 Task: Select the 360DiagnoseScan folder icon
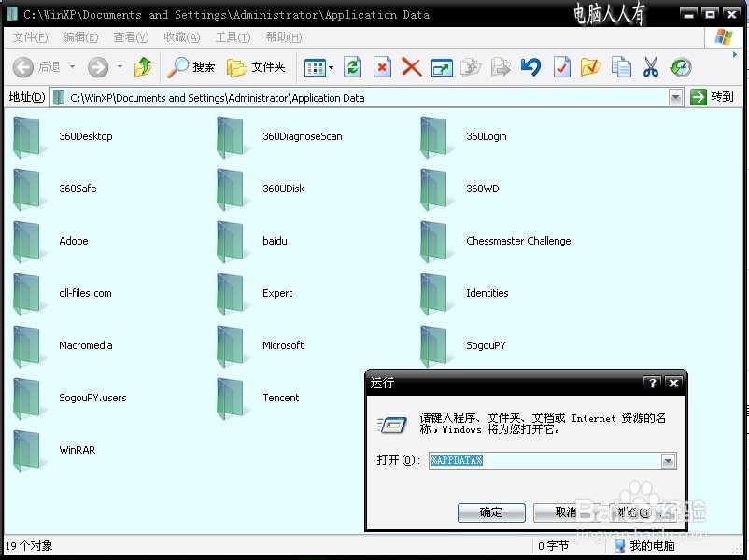(232, 137)
